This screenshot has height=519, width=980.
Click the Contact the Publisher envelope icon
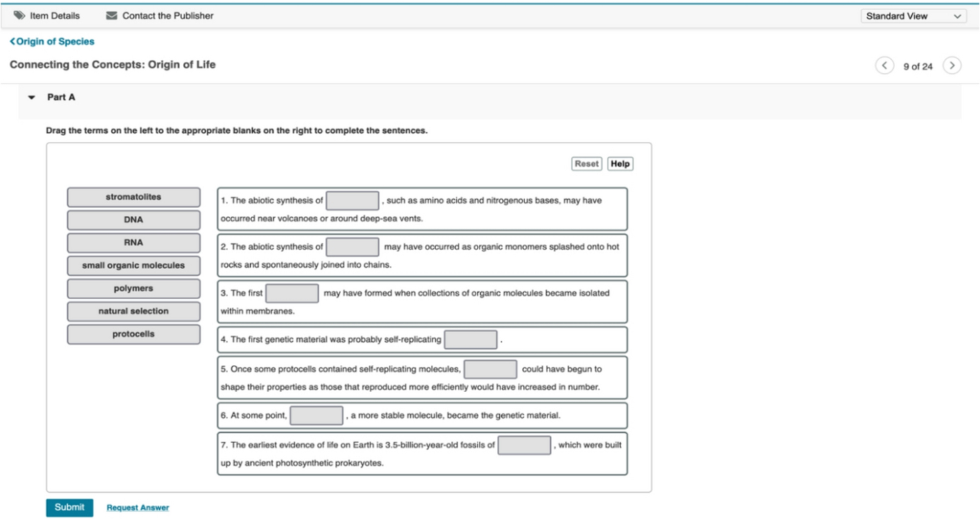[112, 16]
